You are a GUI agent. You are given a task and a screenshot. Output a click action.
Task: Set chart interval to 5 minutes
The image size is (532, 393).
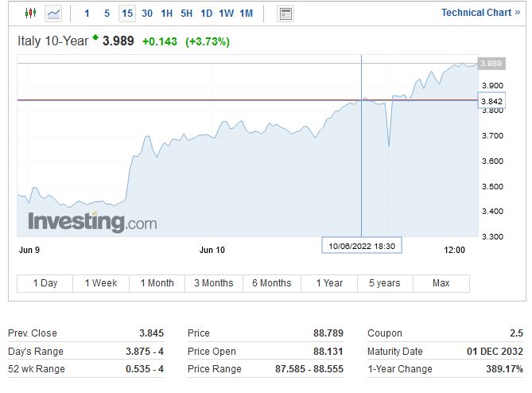point(107,14)
